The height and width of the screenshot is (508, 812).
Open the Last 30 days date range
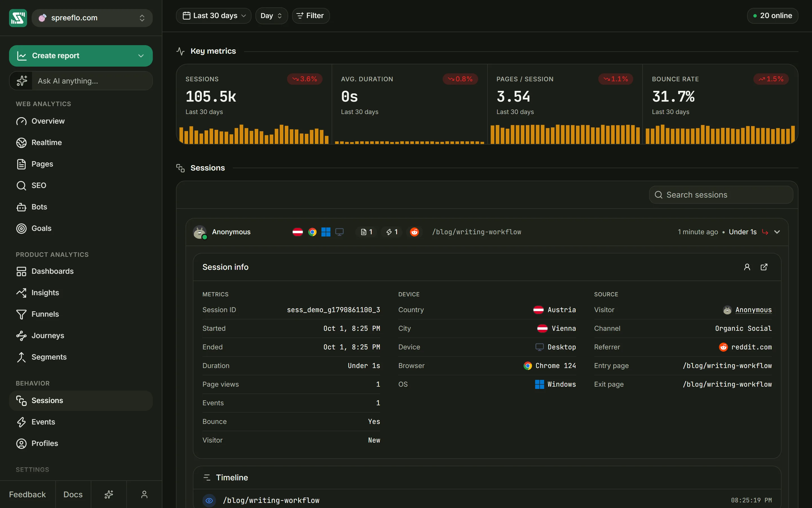click(214, 16)
